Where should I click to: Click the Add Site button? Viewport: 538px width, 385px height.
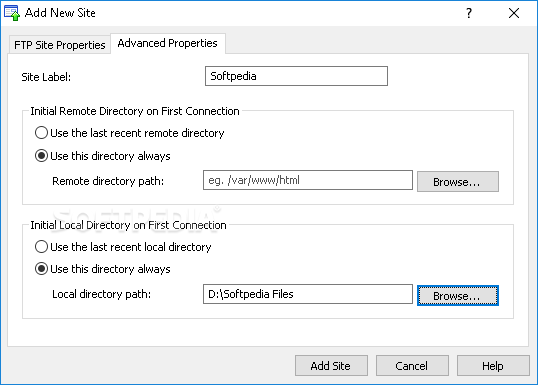point(331,366)
